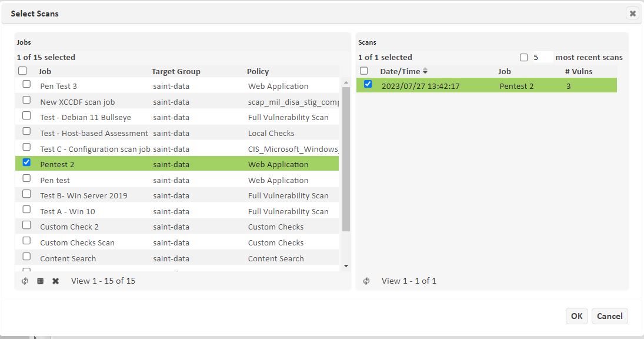Viewport: 644px width, 339px height.
Task: Uncheck the Pentest 2 job checkbox
Action: [x=26, y=163]
